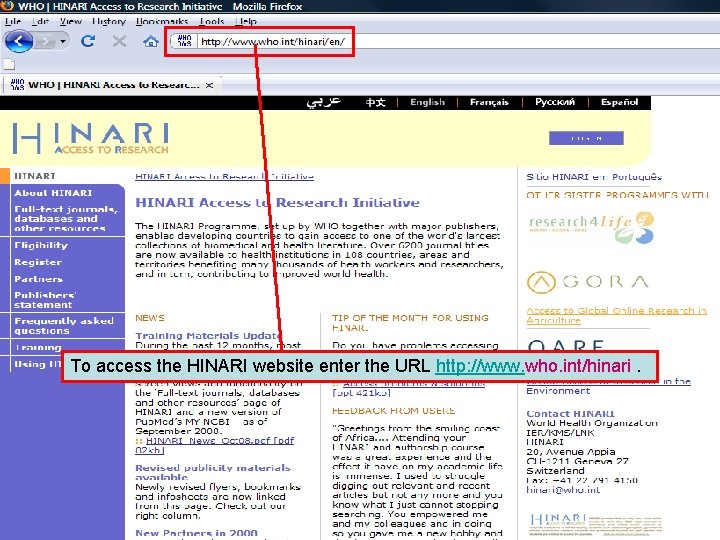Open the Tools menu

(x=212, y=21)
